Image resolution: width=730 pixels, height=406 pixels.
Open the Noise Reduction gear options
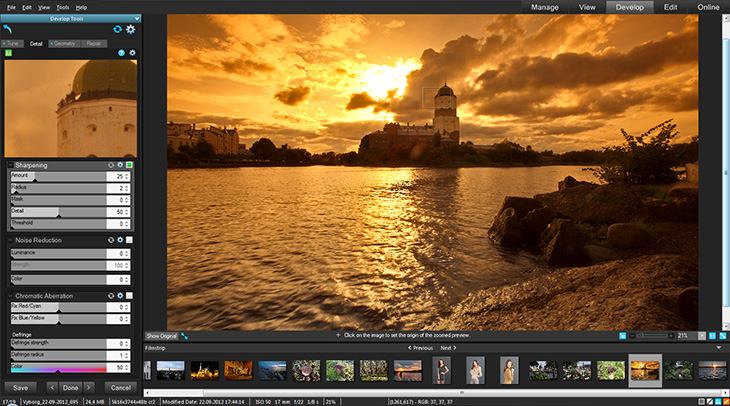coord(120,240)
